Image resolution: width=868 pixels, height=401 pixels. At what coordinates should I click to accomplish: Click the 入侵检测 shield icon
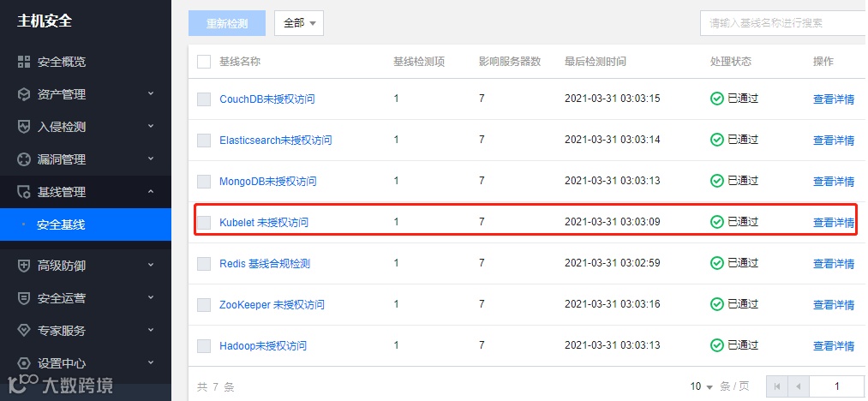pyautogui.click(x=24, y=127)
